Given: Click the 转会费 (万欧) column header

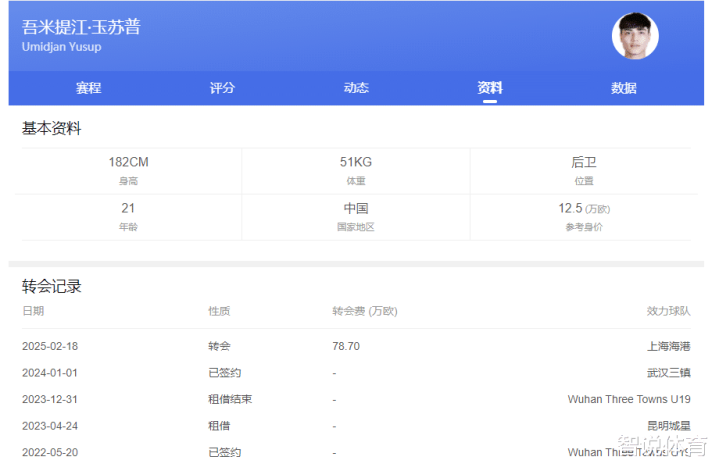Looking at the screenshot, I should pyautogui.click(x=365, y=311).
